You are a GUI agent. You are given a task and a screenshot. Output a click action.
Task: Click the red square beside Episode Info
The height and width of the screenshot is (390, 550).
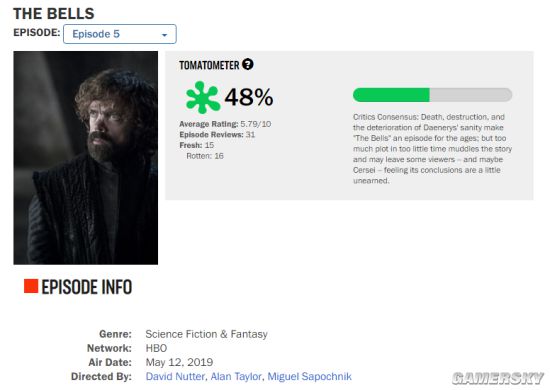tap(31, 286)
